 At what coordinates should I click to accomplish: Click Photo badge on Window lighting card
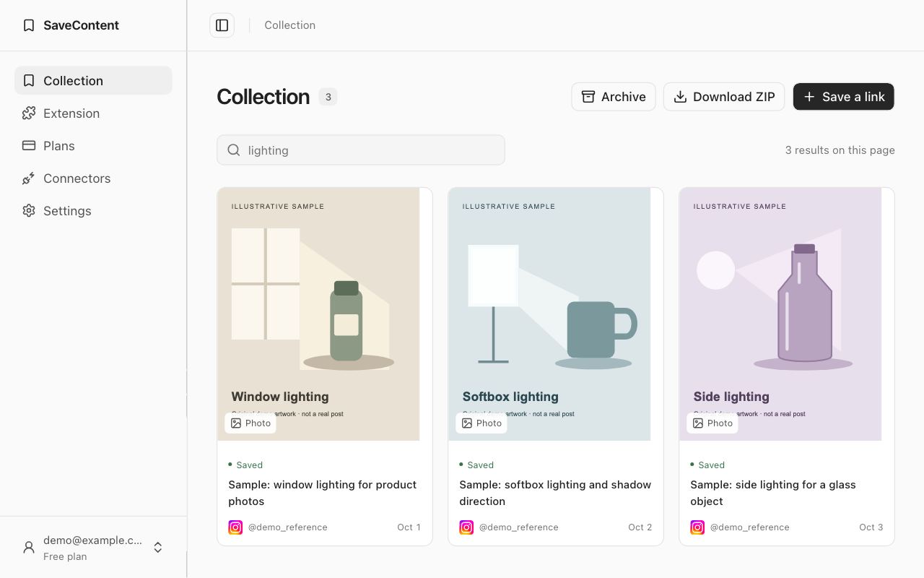[x=250, y=423]
